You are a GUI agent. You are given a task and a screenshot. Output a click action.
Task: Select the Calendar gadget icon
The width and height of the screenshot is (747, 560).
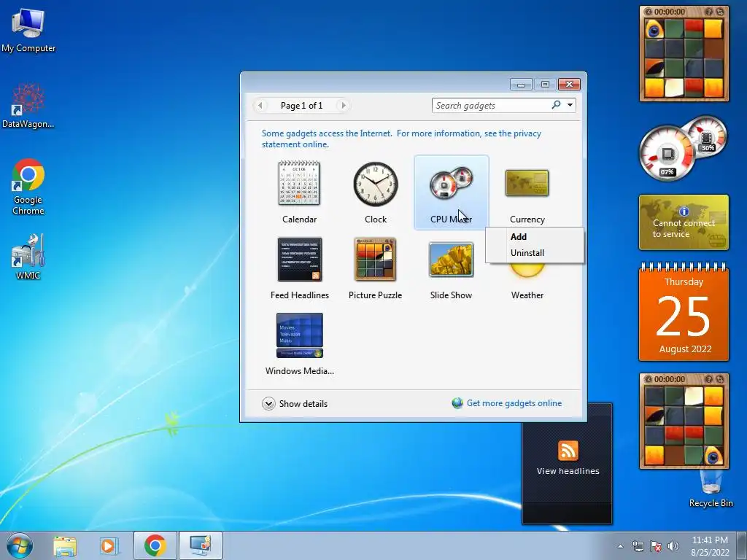(x=299, y=183)
